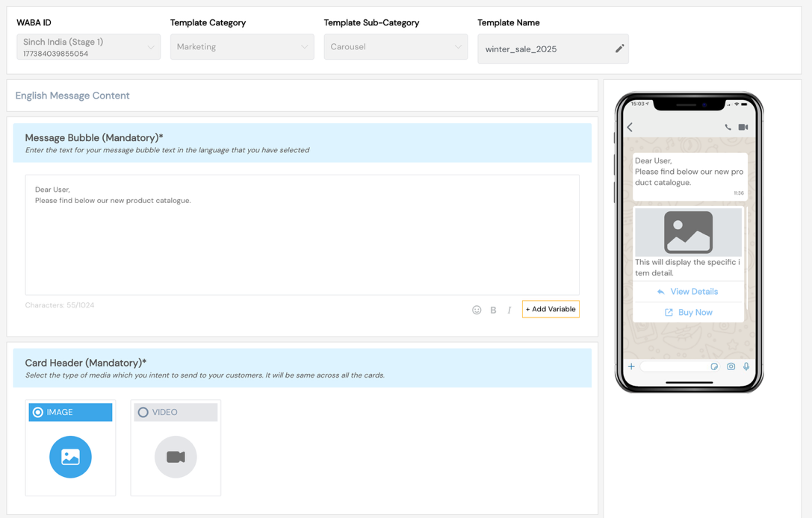Image resolution: width=812 pixels, height=518 pixels.
Task: Click the blue image circle icon
Action: pyautogui.click(x=70, y=457)
